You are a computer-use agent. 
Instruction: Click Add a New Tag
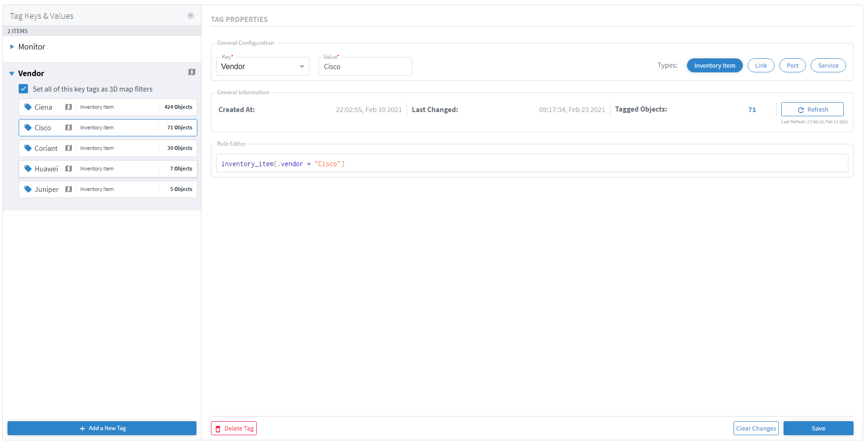coord(102,428)
